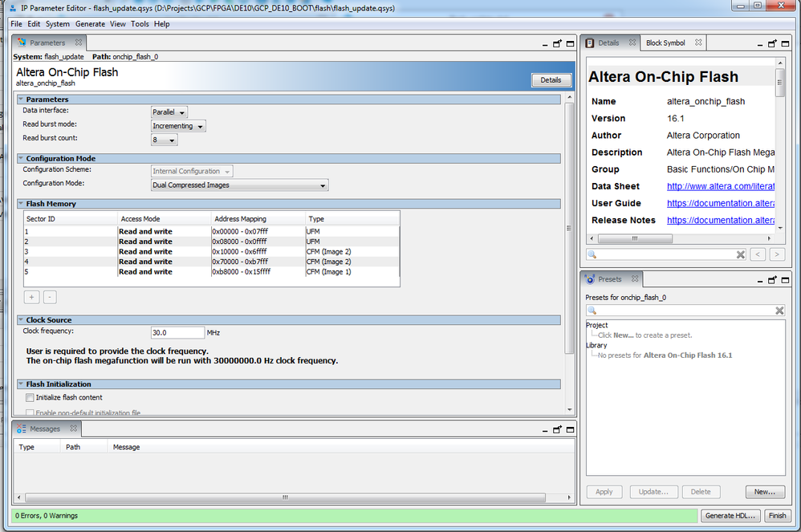The height and width of the screenshot is (532, 801).
Task: Select sector 5 Access Mode cell
Action: pyautogui.click(x=165, y=271)
